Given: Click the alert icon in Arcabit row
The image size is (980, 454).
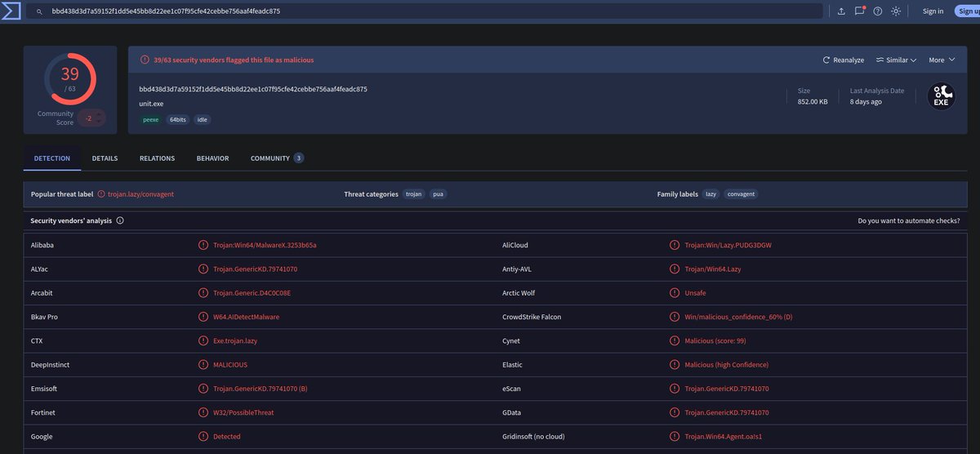Looking at the screenshot, I should pyautogui.click(x=203, y=293).
